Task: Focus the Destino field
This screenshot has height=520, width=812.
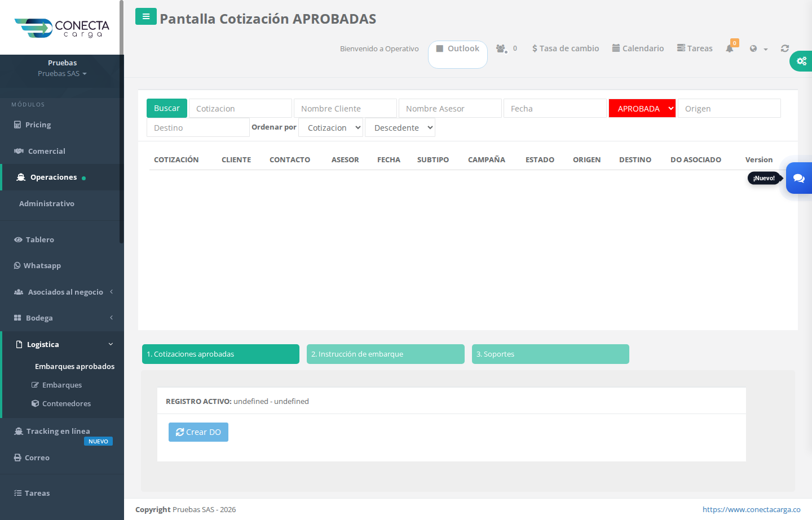Action: coord(198,127)
